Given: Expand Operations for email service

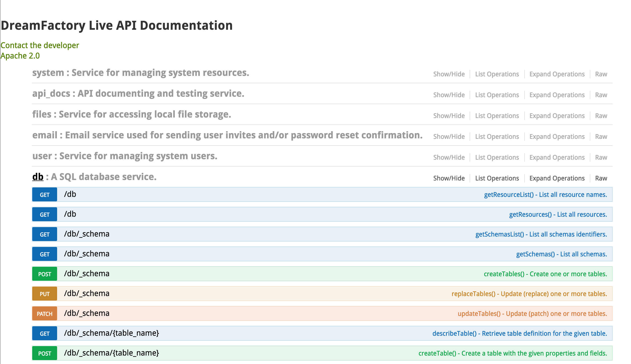Looking at the screenshot, I should click(557, 136).
